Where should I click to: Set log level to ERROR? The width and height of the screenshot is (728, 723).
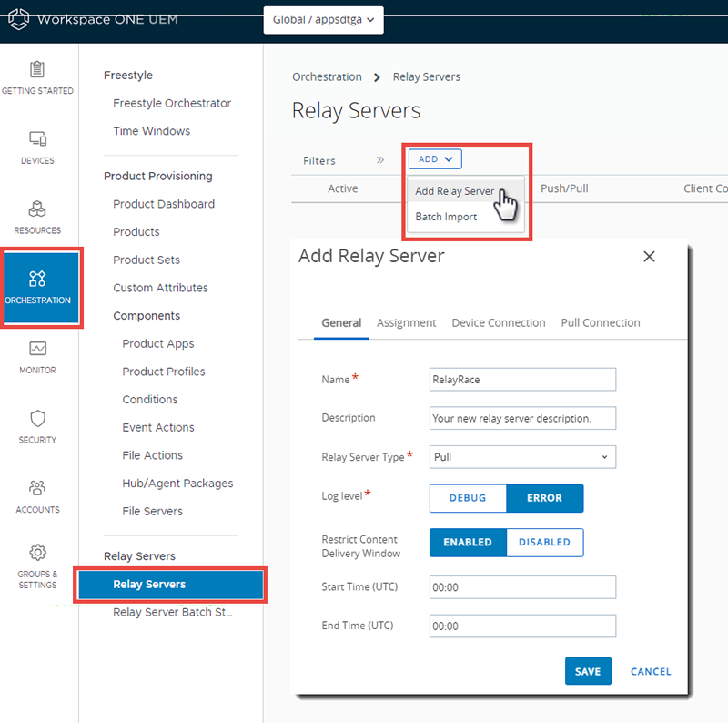544,498
